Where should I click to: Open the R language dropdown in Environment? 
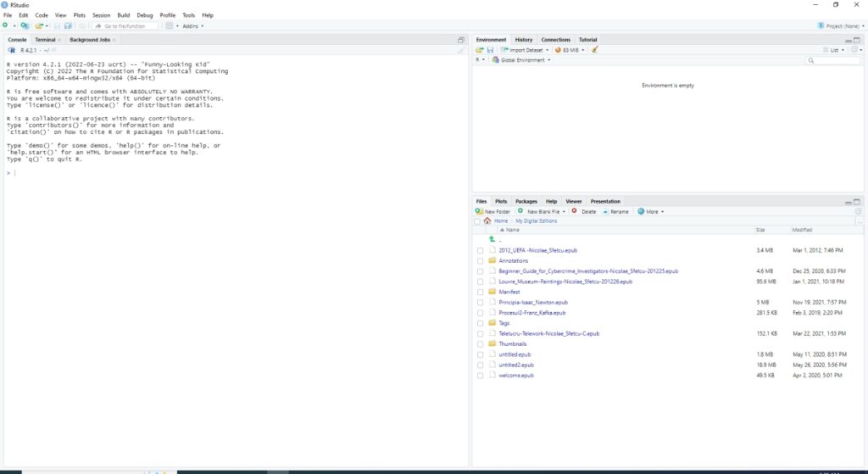[480, 60]
